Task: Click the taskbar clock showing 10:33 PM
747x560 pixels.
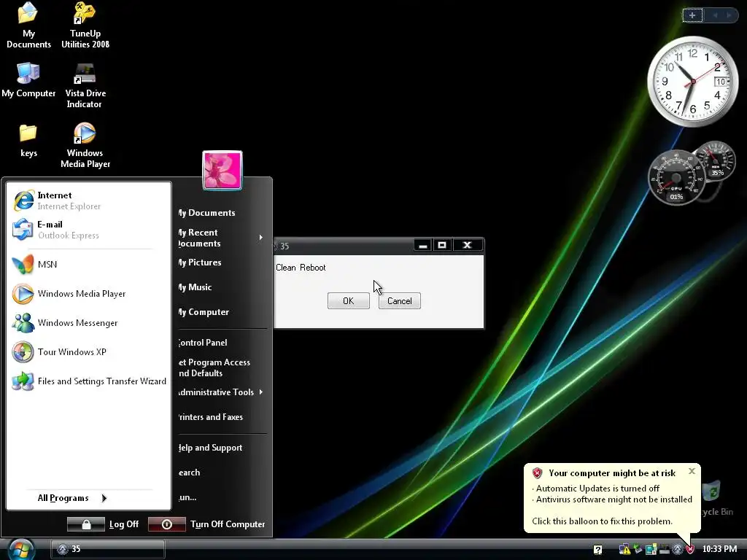Action: (x=720, y=549)
